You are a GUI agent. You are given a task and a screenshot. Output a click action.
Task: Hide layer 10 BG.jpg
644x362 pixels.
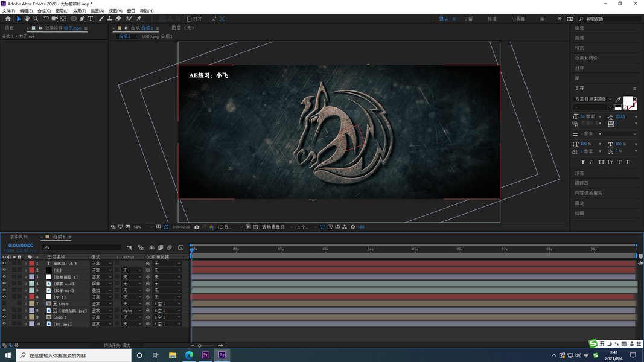pos(4,324)
